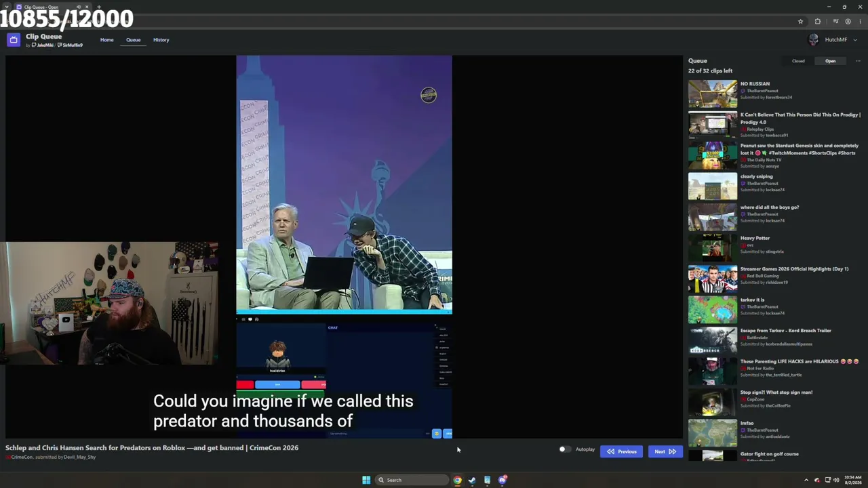Open the Home tab
The height and width of the screenshot is (488, 868).
pos(107,40)
